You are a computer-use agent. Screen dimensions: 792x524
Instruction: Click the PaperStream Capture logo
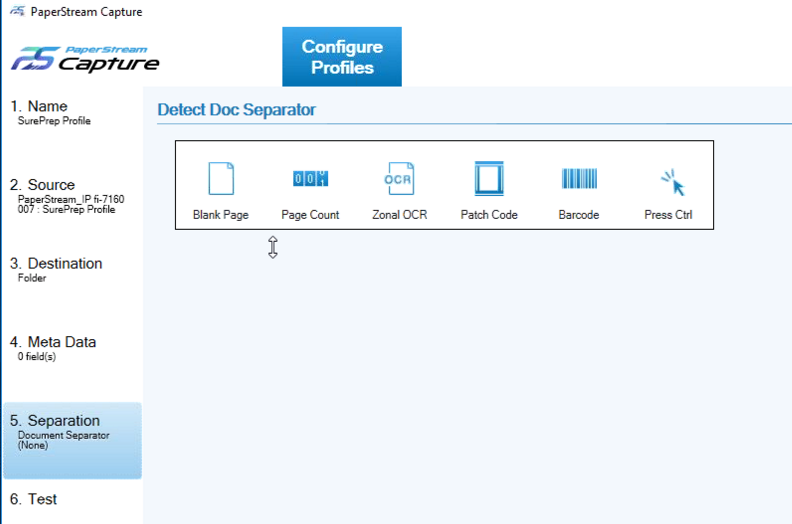coord(85,59)
